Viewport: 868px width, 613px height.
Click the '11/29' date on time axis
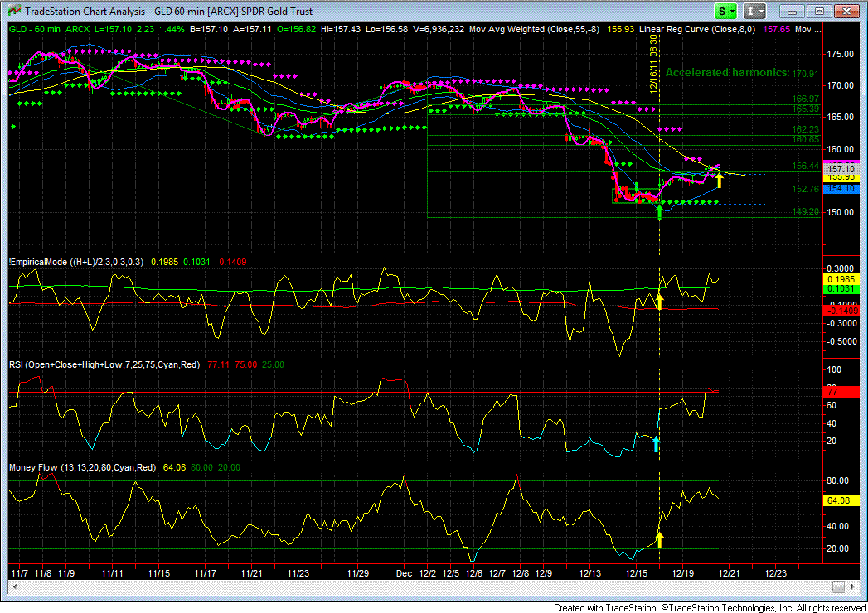tap(357, 573)
